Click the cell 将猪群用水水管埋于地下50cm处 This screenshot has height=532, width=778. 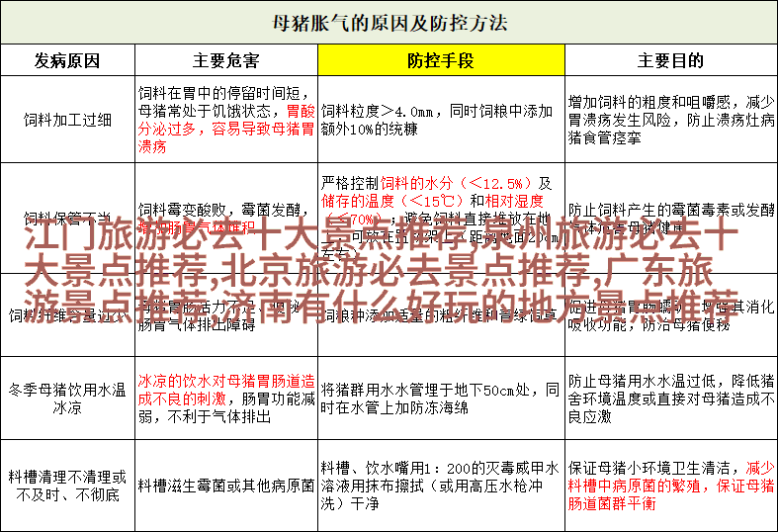coord(441,398)
